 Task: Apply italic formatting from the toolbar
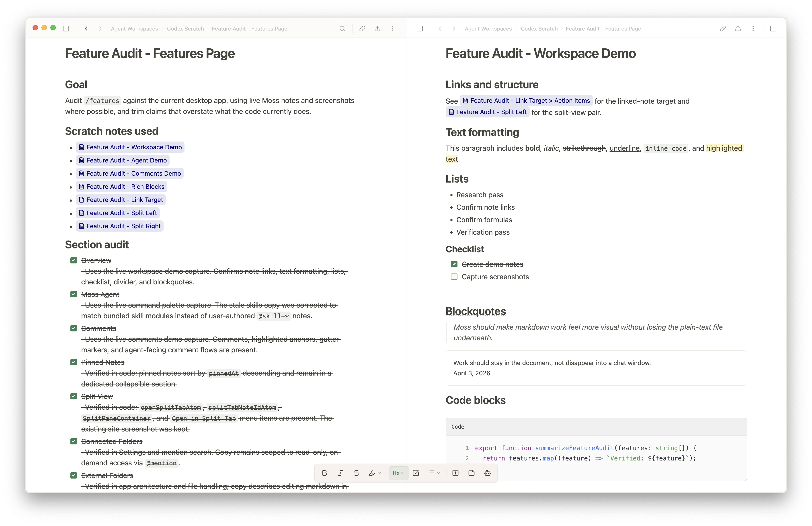[340, 473]
